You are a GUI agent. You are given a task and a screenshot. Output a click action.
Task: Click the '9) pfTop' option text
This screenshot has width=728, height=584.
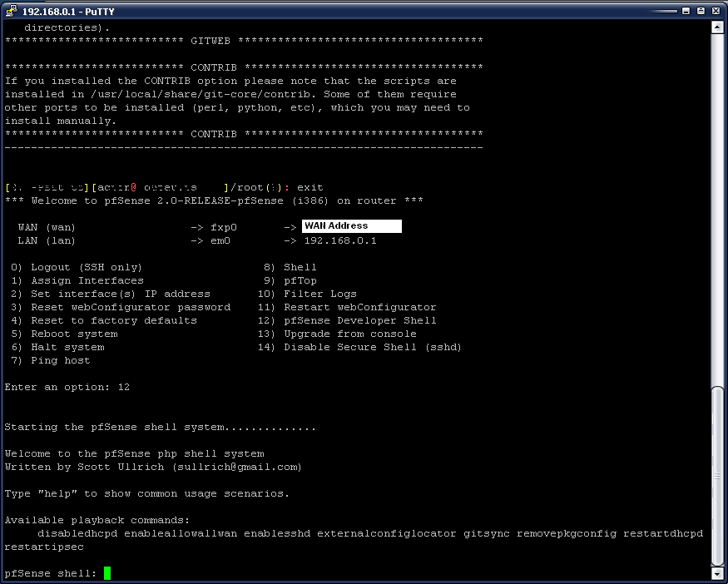tap(290, 281)
